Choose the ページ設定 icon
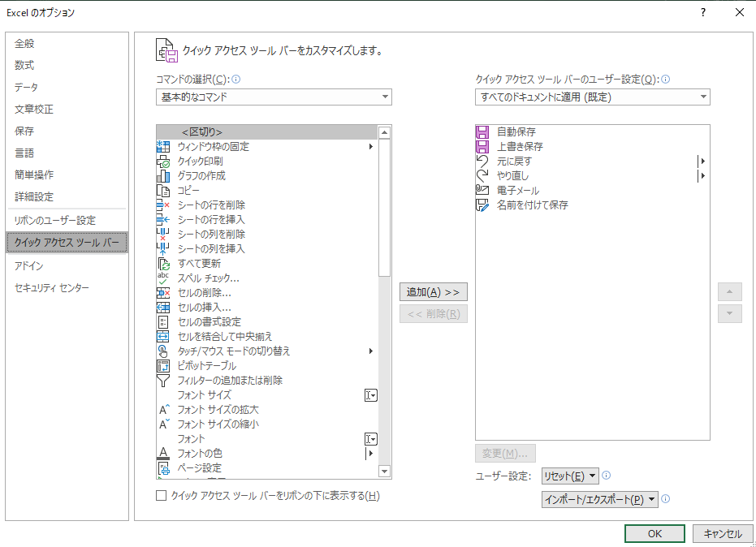This screenshot has height=547, width=756. pos(163,468)
